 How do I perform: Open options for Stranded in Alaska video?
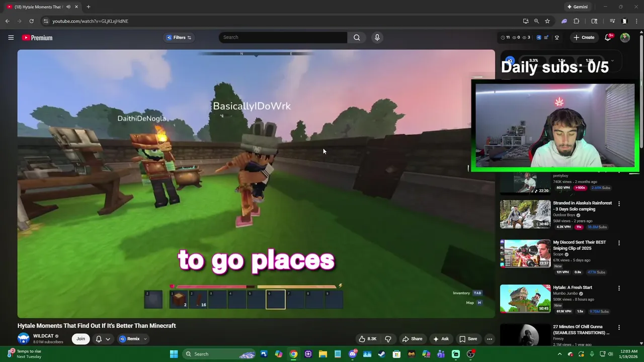pos(619,204)
